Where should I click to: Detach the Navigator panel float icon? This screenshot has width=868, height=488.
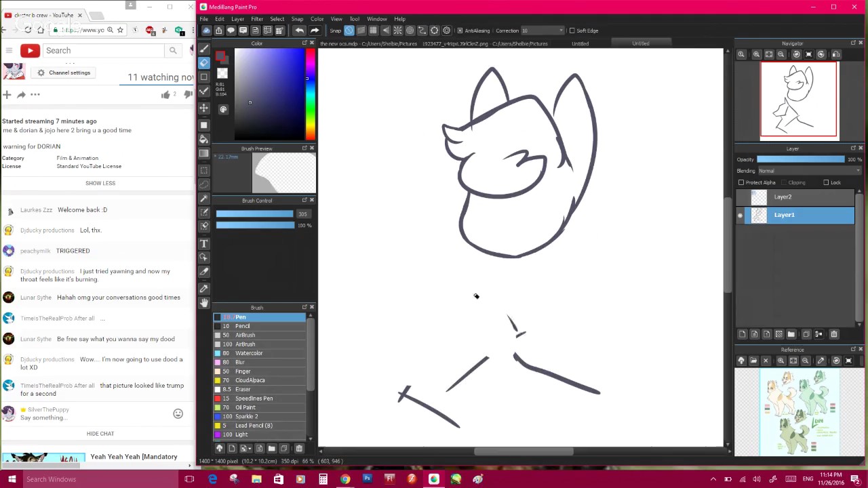[853, 43]
